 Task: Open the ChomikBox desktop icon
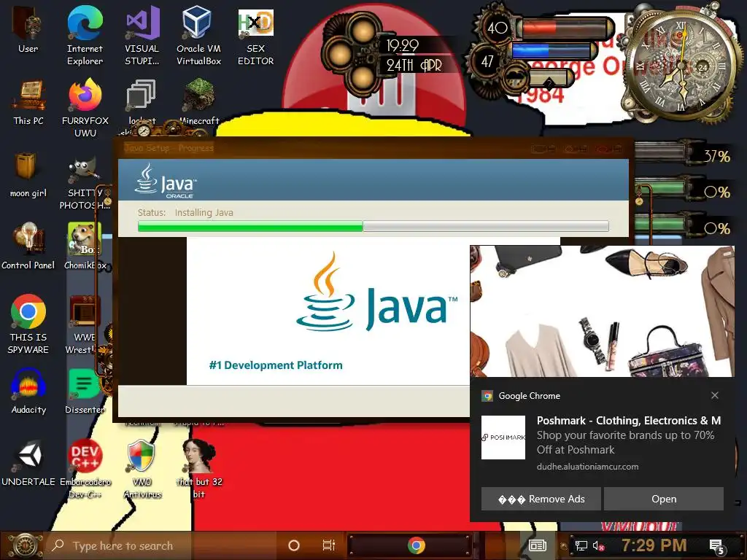coord(85,246)
